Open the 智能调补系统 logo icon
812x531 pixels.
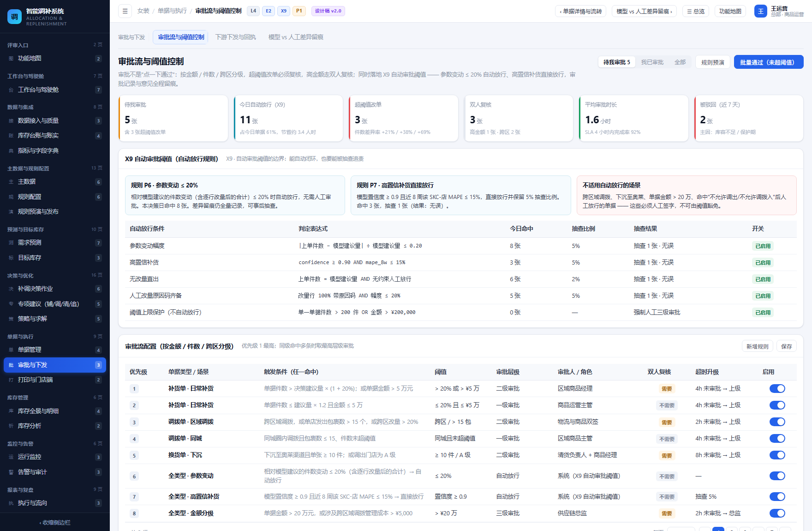14,17
